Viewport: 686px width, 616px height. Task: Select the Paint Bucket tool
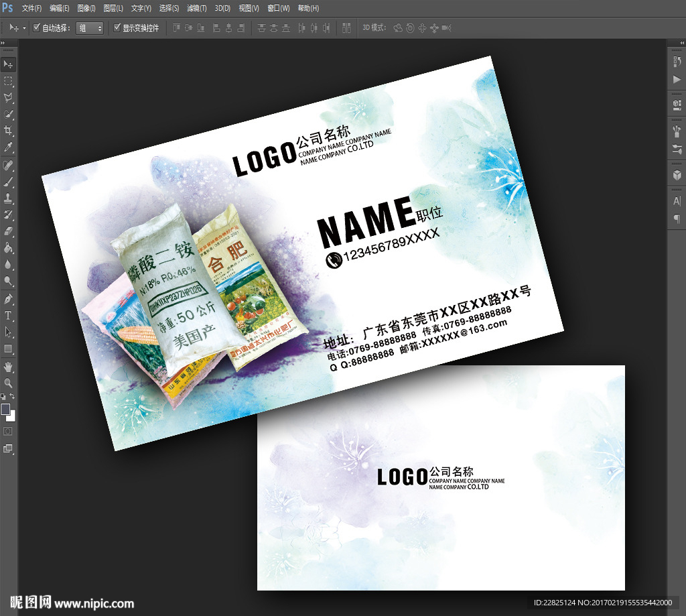(8, 248)
